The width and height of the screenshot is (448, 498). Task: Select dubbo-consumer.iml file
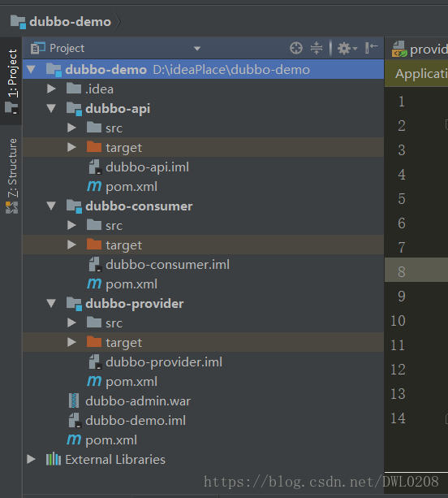click(167, 265)
